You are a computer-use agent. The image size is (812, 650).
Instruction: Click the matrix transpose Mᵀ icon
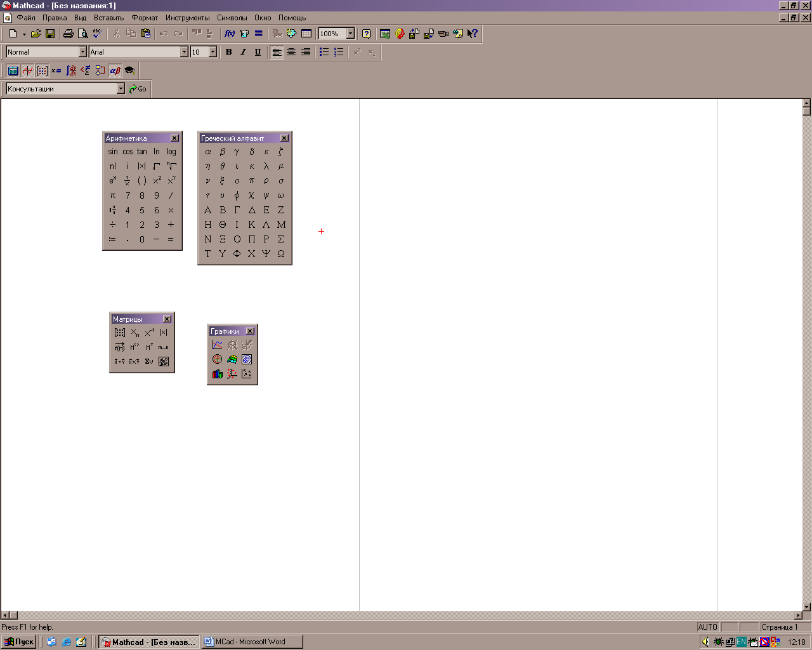pos(149,347)
